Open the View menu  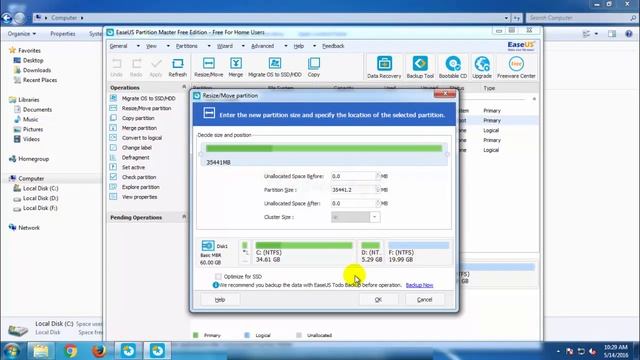151,46
